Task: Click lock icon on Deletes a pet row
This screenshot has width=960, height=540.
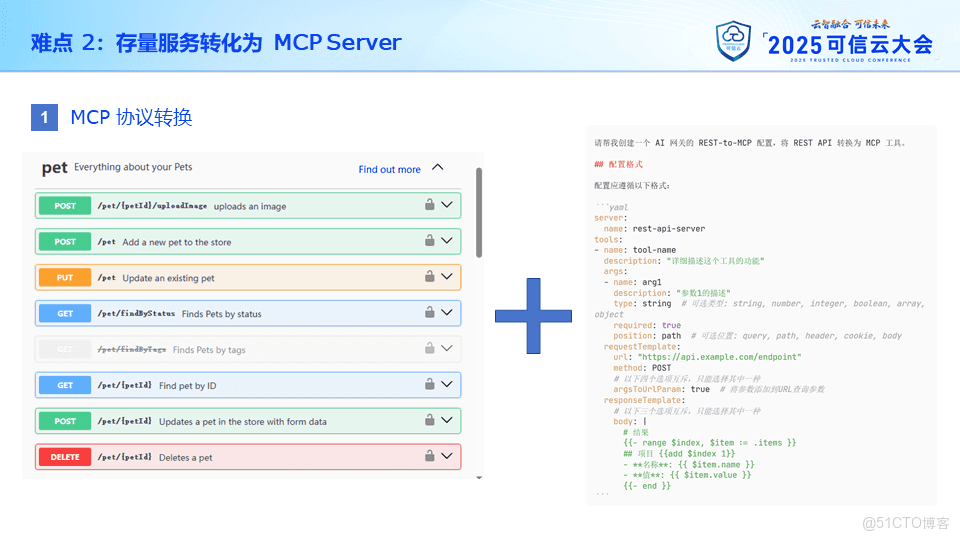Action: pyautogui.click(x=430, y=456)
